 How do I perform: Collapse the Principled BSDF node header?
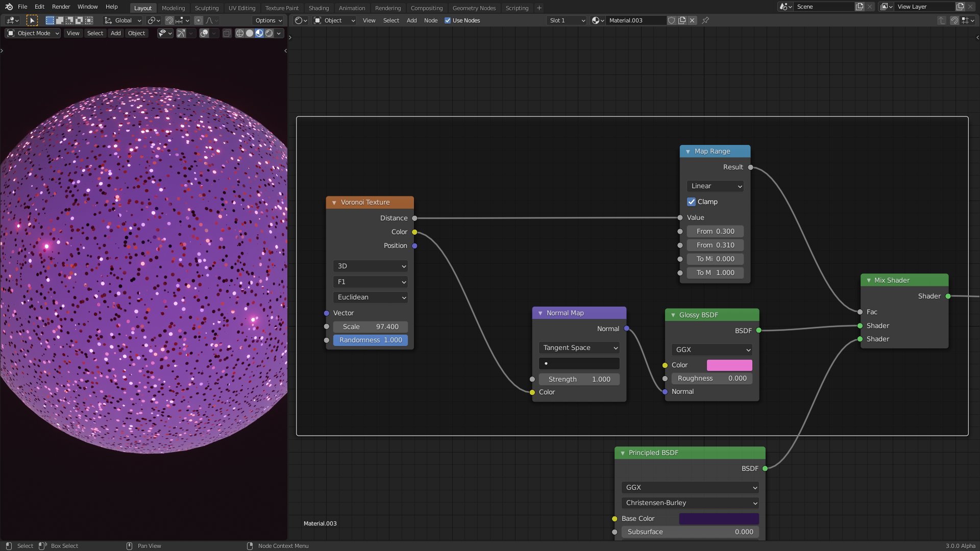tap(623, 453)
